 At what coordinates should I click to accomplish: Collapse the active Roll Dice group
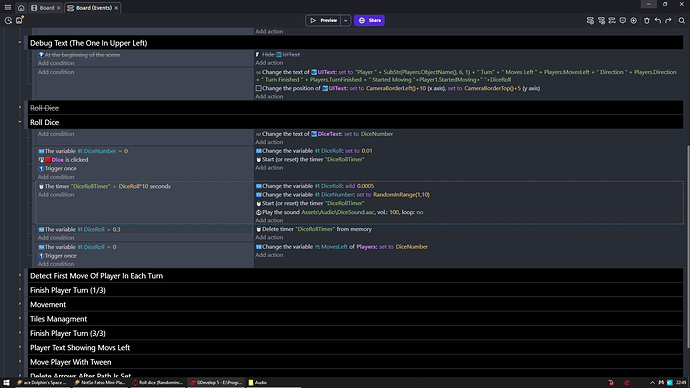pos(20,122)
